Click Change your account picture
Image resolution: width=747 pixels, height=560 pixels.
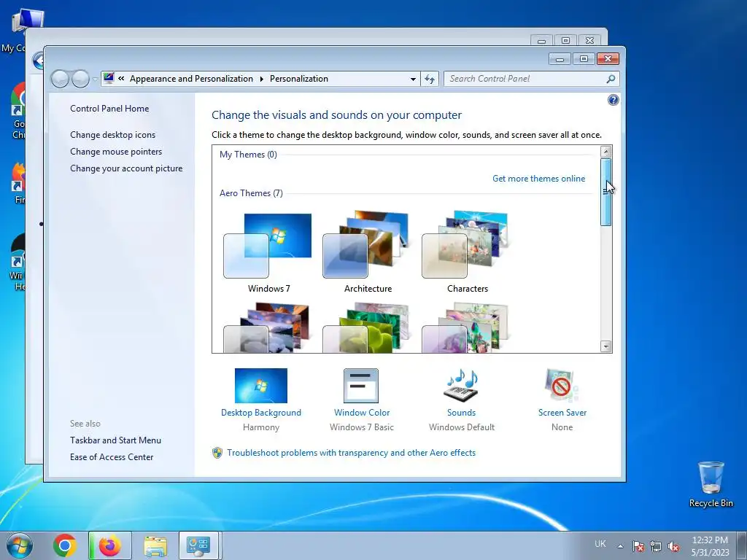click(x=126, y=168)
